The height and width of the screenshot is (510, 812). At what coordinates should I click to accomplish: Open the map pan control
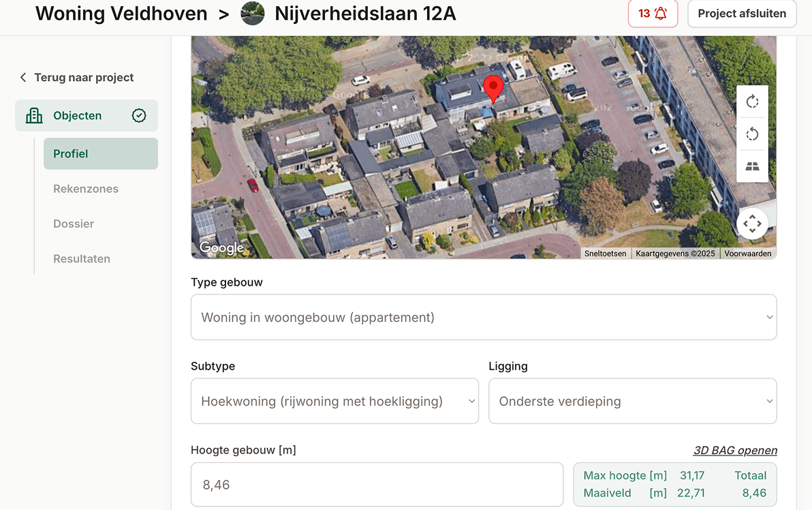pos(752,223)
